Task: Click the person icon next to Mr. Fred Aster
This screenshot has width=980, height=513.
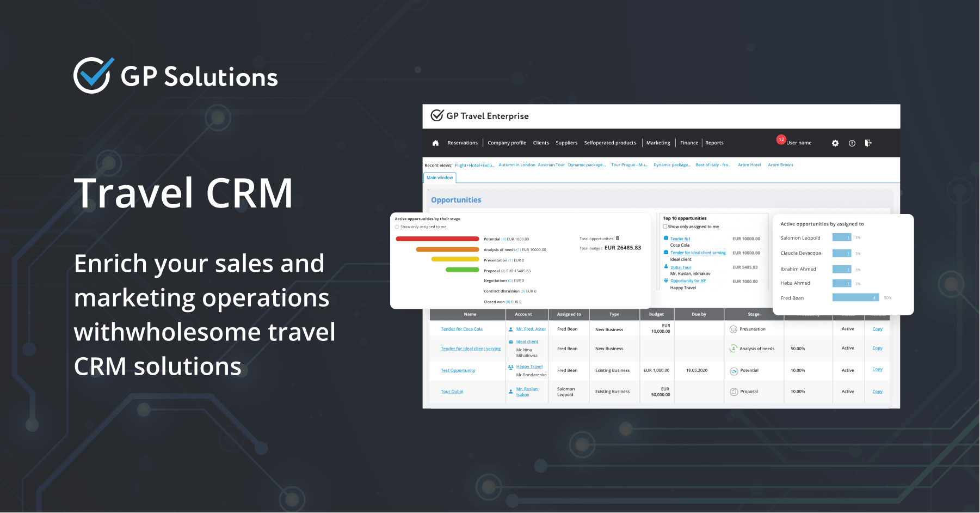Action: coord(510,329)
